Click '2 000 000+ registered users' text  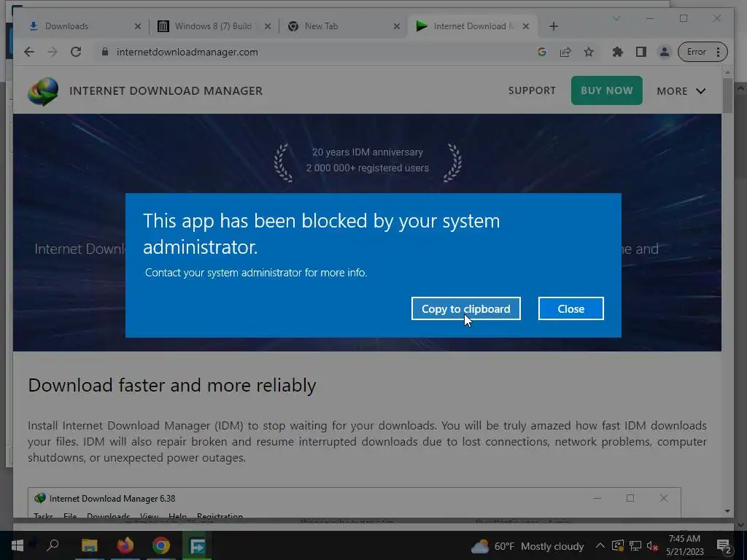click(368, 168)
